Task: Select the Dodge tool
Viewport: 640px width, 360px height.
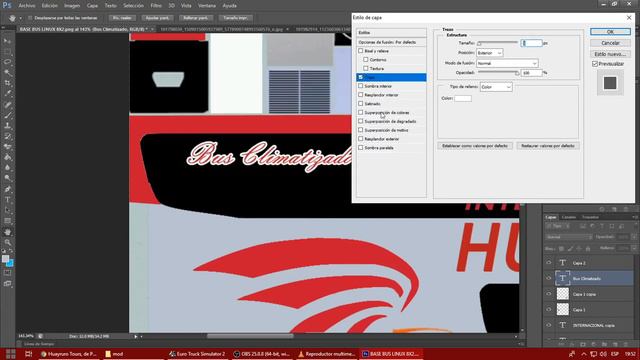Action: click(x=7, y=178)
